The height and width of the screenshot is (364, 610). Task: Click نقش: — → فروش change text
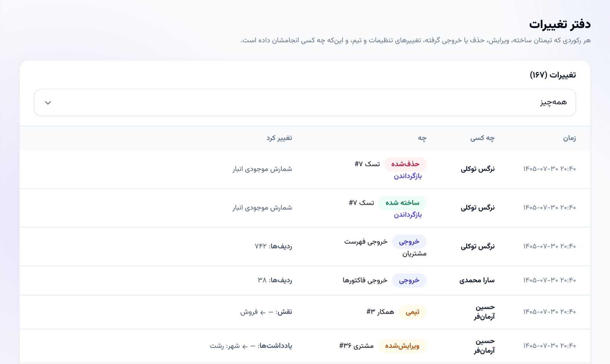pos(266,312)
